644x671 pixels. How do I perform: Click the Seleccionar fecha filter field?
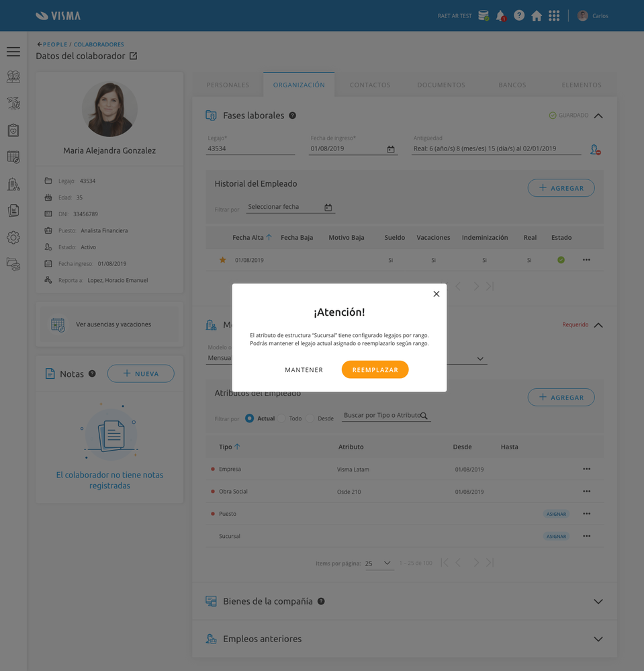[x=291, y=207]
